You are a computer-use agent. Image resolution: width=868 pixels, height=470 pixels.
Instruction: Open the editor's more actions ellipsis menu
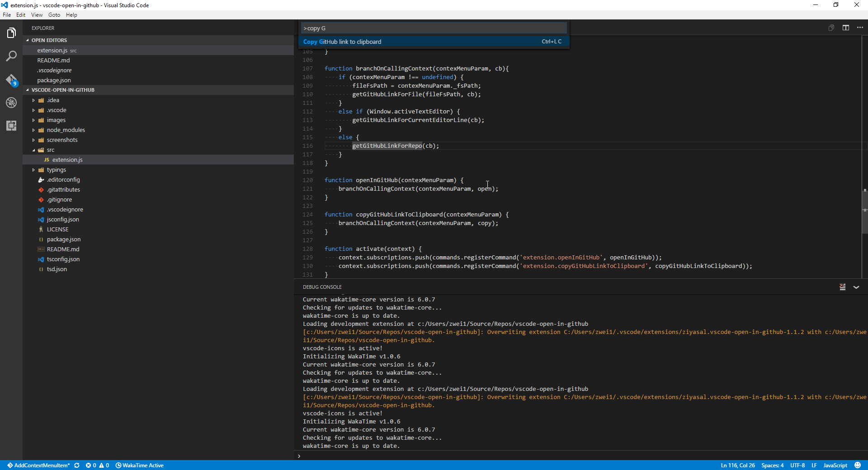pyautogui.click(x=860, y=28)
